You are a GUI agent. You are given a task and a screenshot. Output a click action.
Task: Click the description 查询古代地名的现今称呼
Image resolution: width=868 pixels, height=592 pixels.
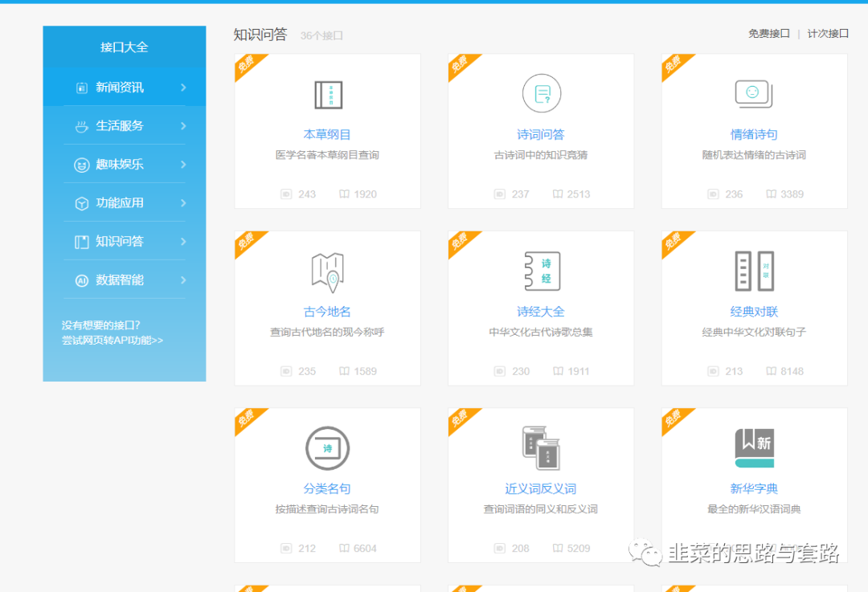point(327,332)
